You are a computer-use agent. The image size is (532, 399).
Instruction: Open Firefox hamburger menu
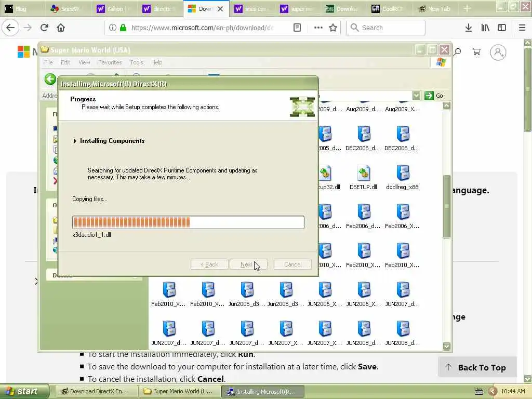point(522,28)
